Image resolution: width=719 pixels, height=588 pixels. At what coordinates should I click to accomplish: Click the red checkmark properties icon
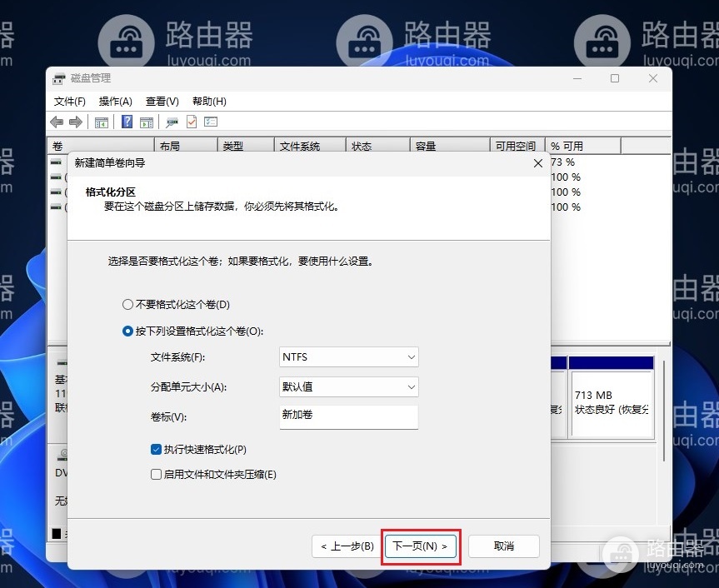coord(192,122)
